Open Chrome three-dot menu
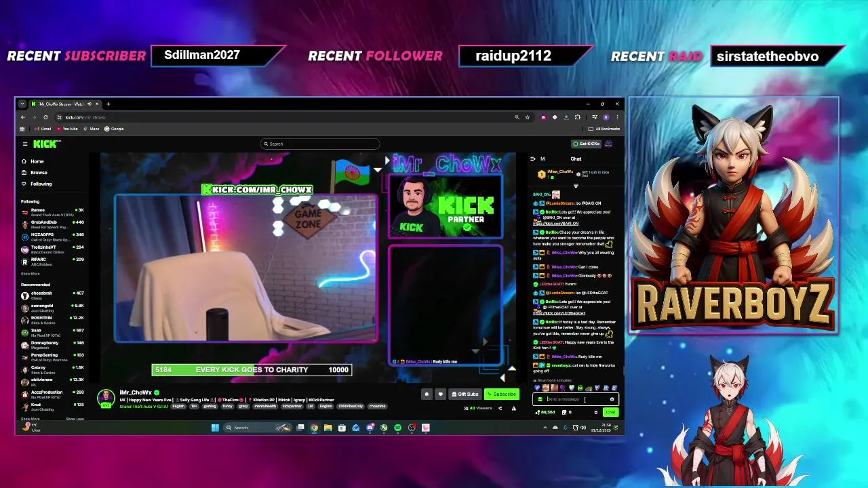Image resolution: width=868 pixels, height=488 pixels. 617,117
